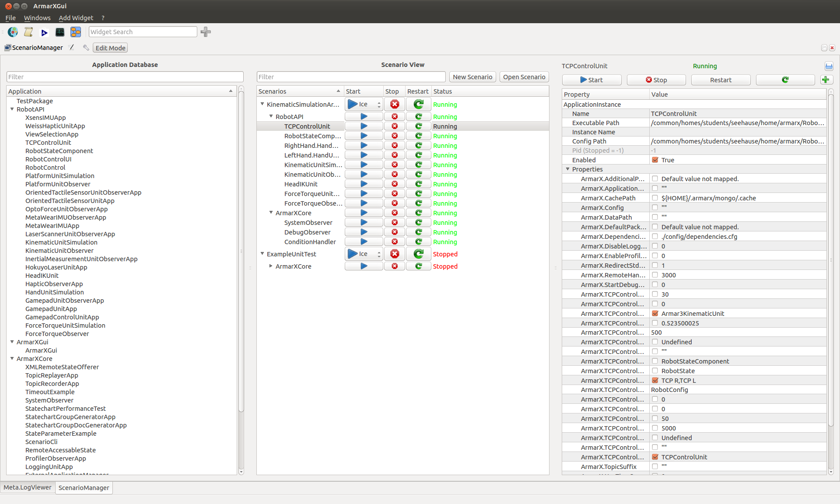Image resolution: width=840 pixels, height=504 pixels.
Task: Toggle the Enabled True checkbox
Action: (655, 160)
